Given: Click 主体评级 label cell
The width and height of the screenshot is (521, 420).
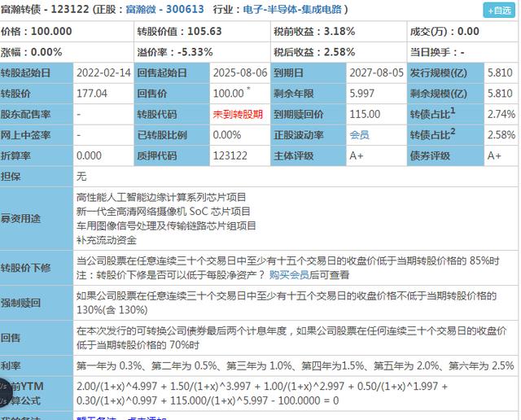Looking at the screenshot, I should pyautogui.click(x=309, y=155).
